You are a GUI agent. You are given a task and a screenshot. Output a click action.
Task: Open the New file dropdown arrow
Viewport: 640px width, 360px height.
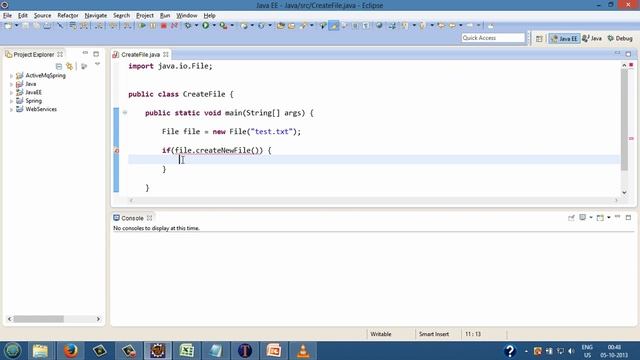[16, 25]
